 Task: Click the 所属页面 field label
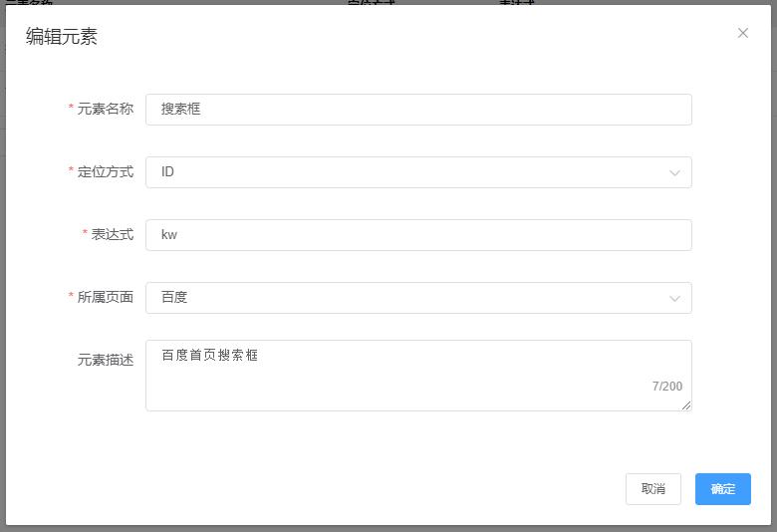pos(105,297)
